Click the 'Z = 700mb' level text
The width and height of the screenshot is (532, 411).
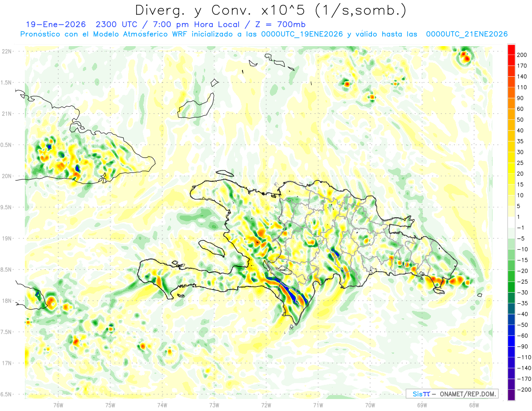(280, 24)
